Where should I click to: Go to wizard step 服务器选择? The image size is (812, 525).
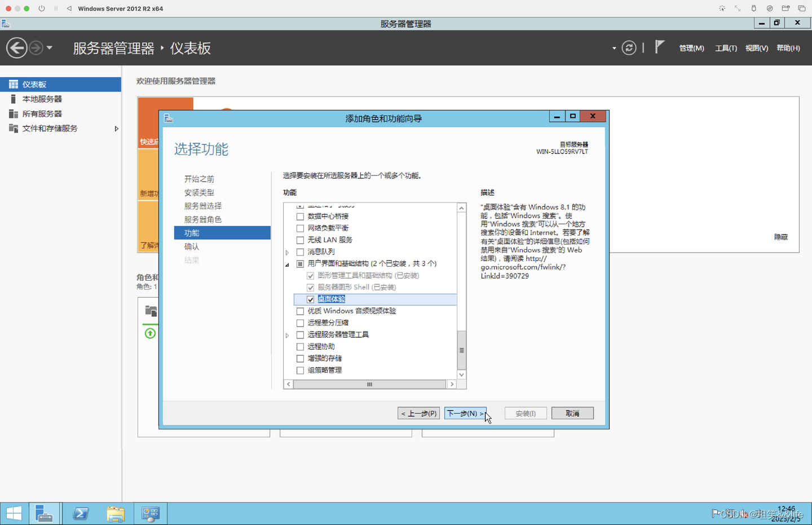tap(203, 206)
